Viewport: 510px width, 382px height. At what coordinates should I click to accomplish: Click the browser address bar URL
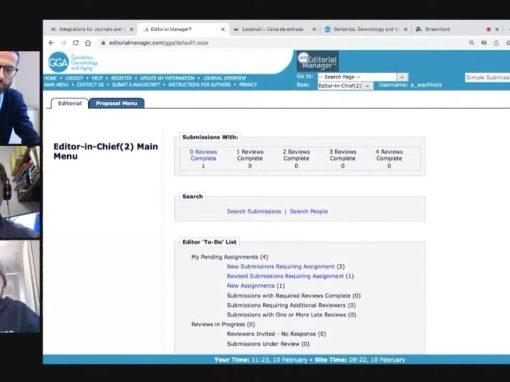click(x=159, y=43)
